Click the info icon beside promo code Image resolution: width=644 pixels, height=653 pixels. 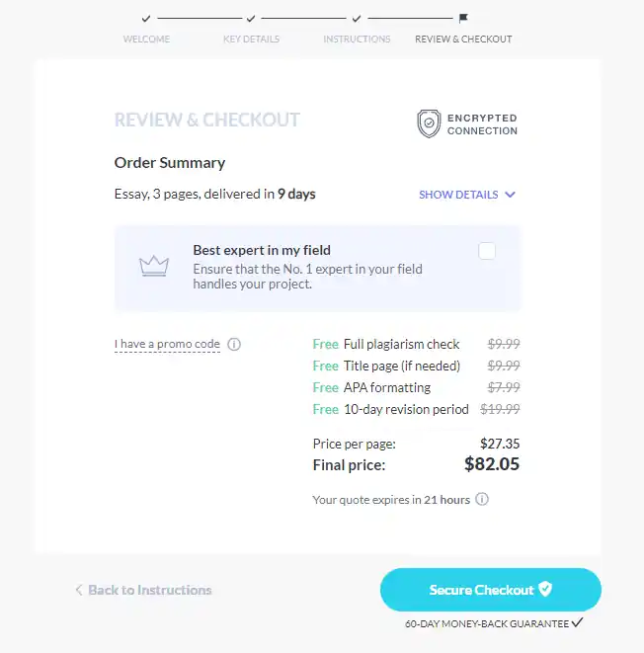(234, 345)
